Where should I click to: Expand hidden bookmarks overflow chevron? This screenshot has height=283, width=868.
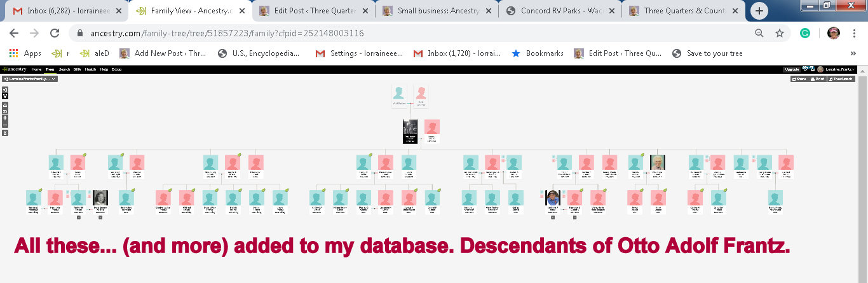click(x=853, y=53)
